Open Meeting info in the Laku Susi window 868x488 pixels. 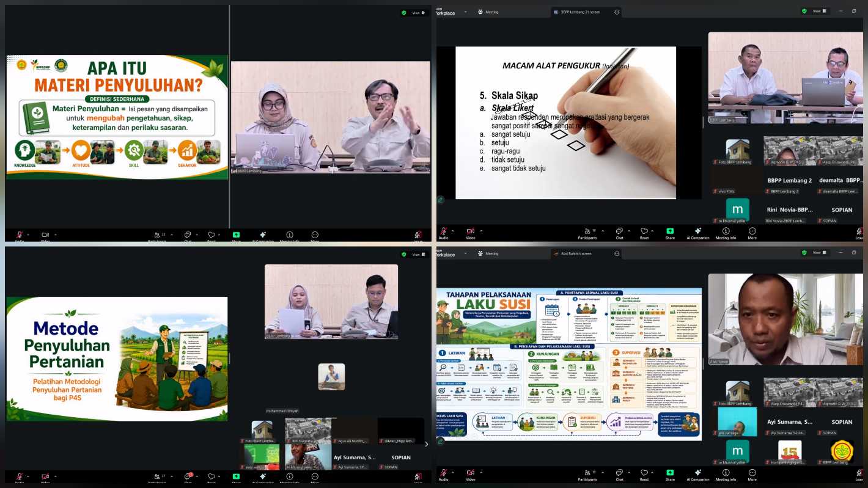pos(726,473)
